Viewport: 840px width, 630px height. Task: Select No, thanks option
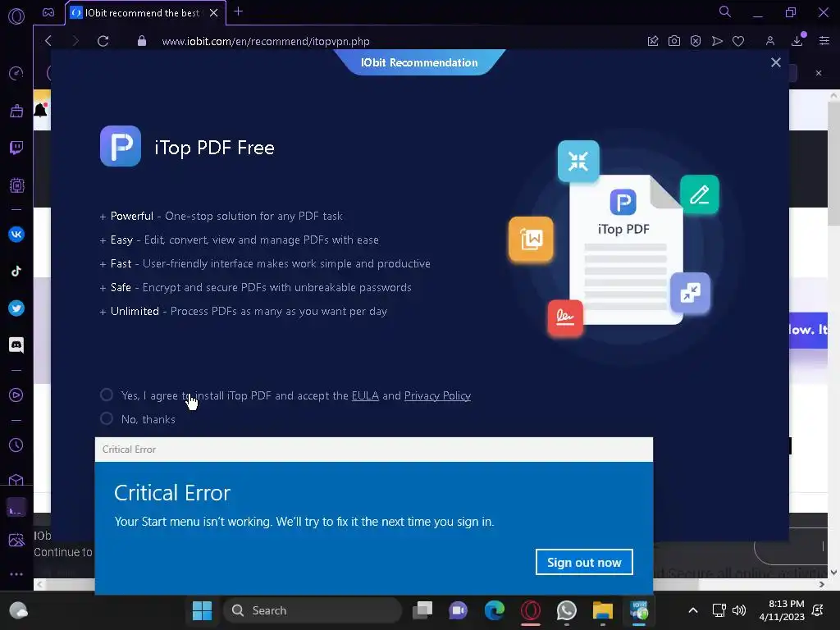point(107,418)
